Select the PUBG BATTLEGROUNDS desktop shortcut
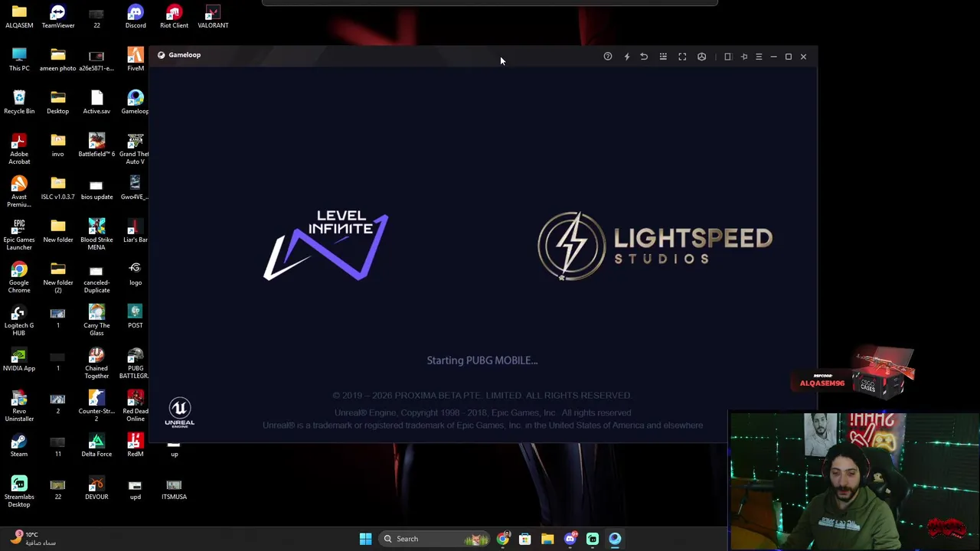 click(136, 364)
